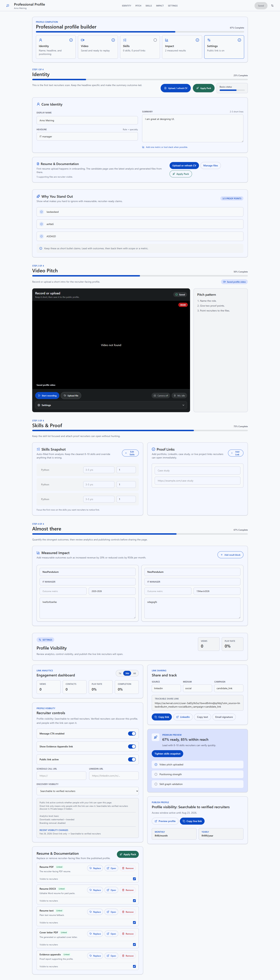Click the Basics status progress bar
Screen dimensions: 280x980
click(232, 90)
